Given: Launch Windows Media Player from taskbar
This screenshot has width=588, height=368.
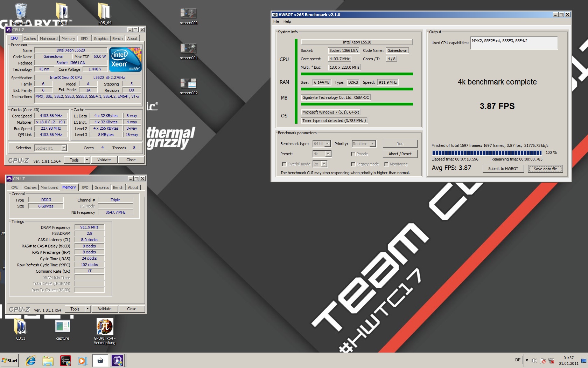Looking at the screenshot, I should (82, 360).
